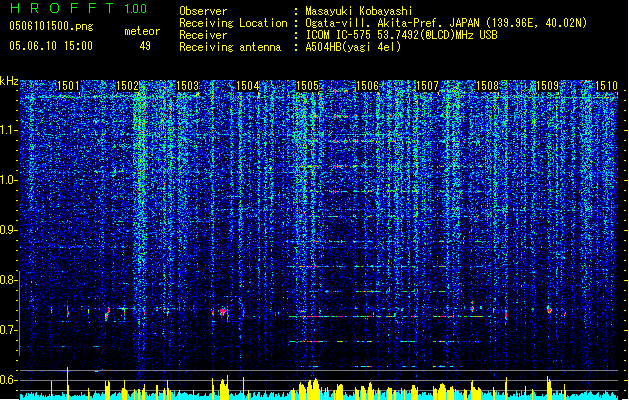The height and width of the screenshot is (400, 629).
Task: Click the 1503 time marker
Action: (187, 86)
